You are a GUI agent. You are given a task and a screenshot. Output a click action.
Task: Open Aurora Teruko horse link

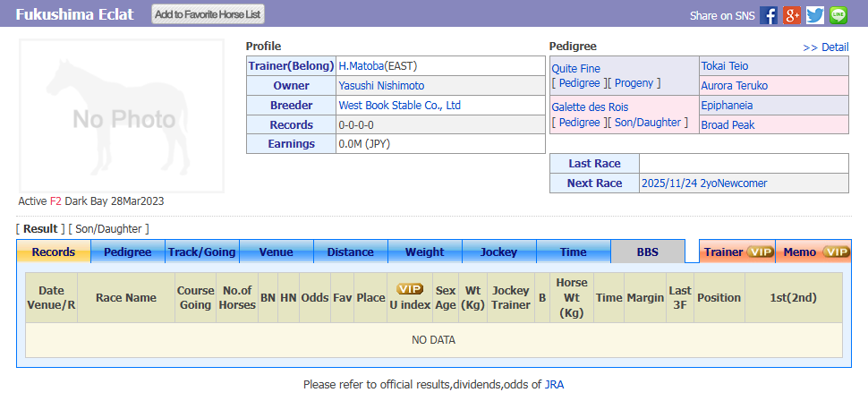[735, 86]
